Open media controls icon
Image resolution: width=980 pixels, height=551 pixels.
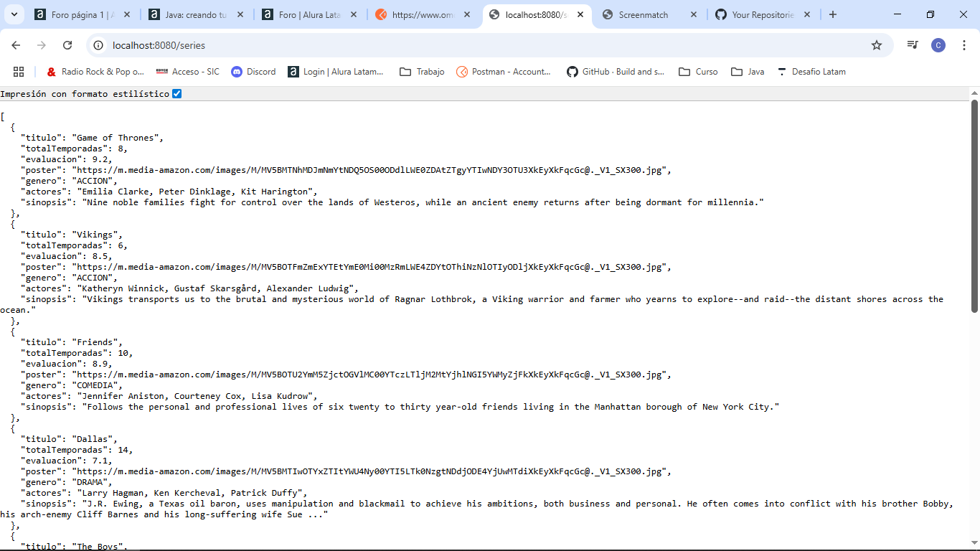point(913,45)
